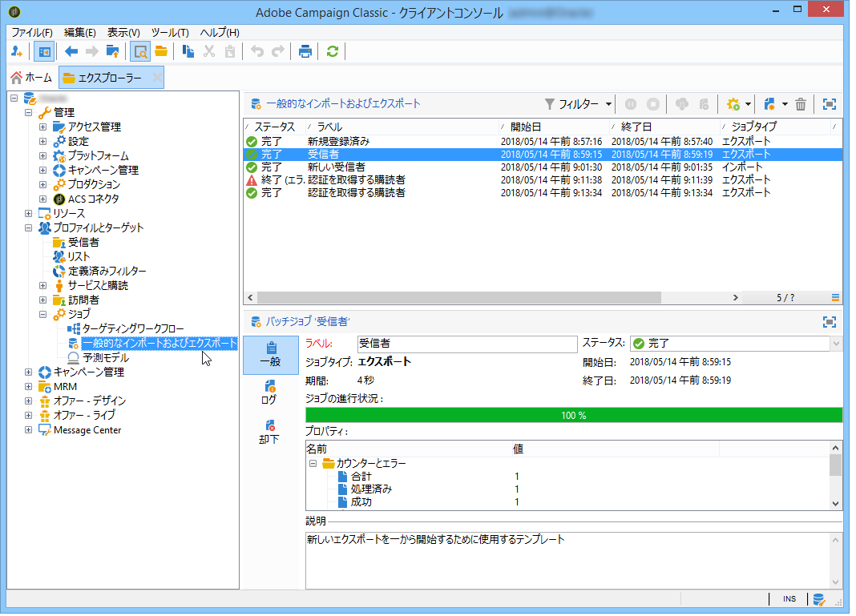Open the ログ log tab
The image size is (856, 616).
[269, 393]
